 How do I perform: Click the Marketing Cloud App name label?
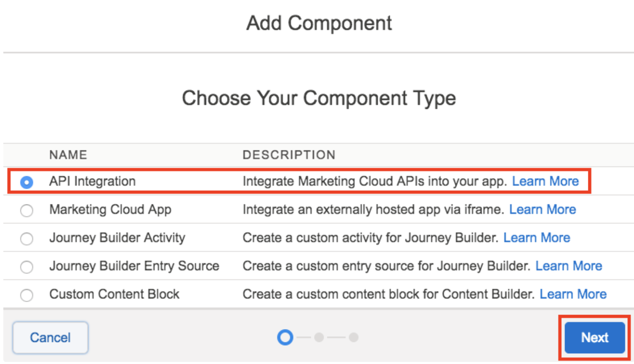coord(110,209)
